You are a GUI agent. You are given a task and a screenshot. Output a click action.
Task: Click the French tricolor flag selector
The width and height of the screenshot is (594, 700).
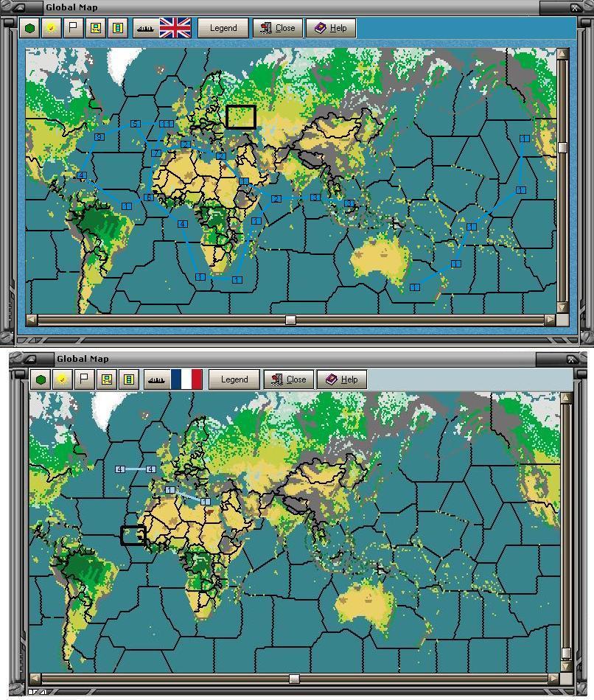[186, 379]
